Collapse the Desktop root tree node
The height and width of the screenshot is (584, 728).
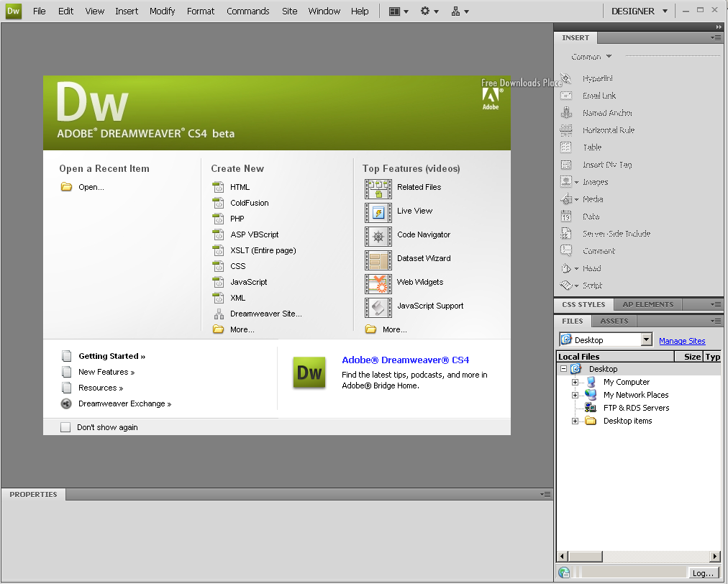(x=563, y=369)
